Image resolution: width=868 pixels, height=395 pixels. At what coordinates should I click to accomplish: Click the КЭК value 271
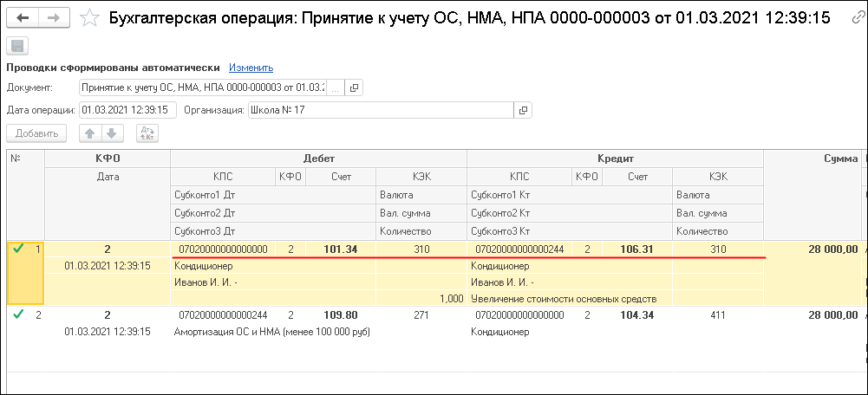pyautogui.click(x=421, y=315)
